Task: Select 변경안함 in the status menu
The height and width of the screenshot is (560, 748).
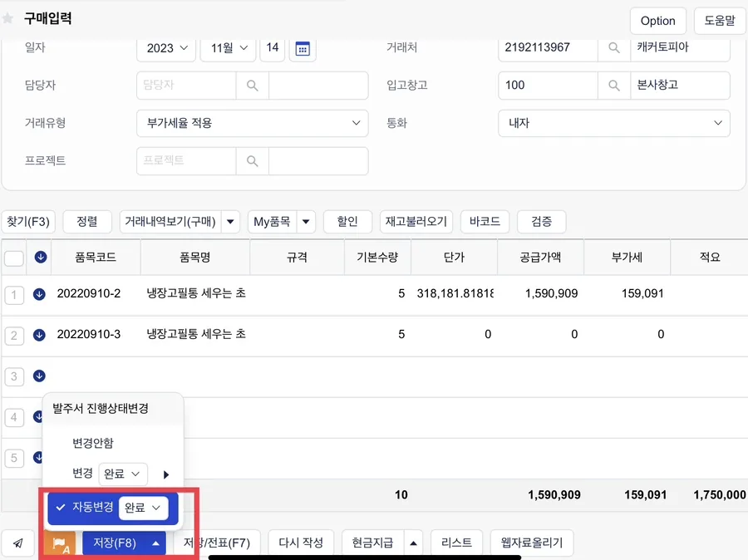Action: [x=93, y=443]
